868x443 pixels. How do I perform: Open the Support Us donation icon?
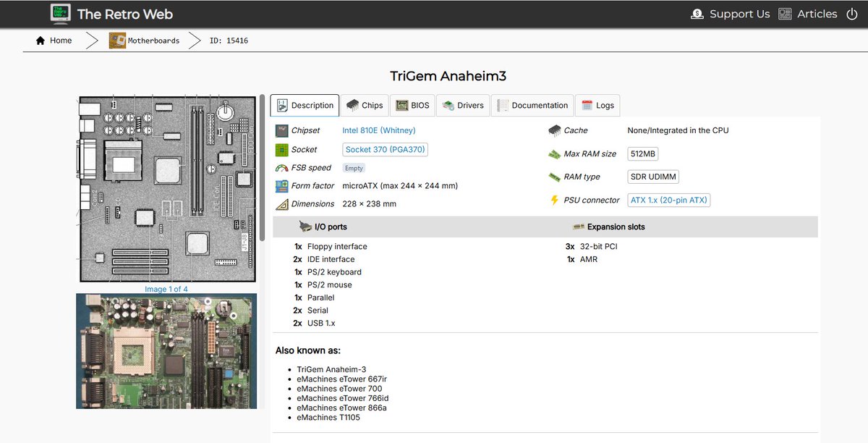[x=697, y=14]
